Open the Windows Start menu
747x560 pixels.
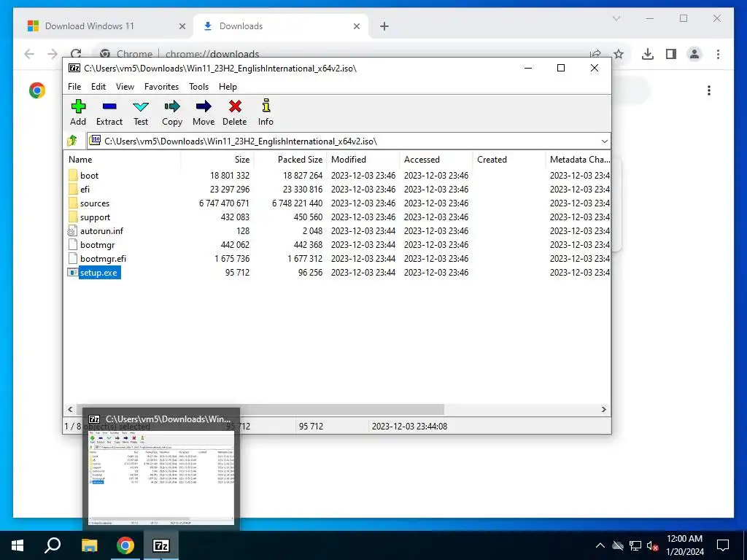tap(18, 545)
